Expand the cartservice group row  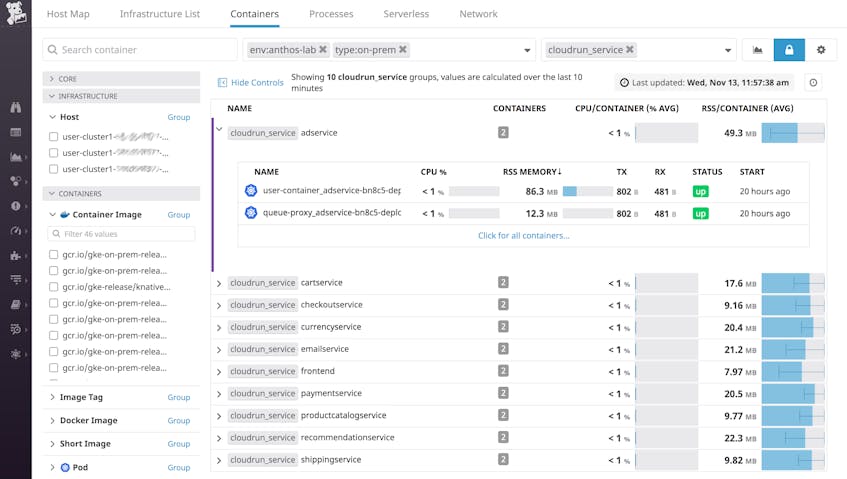(x=219, y=283)
